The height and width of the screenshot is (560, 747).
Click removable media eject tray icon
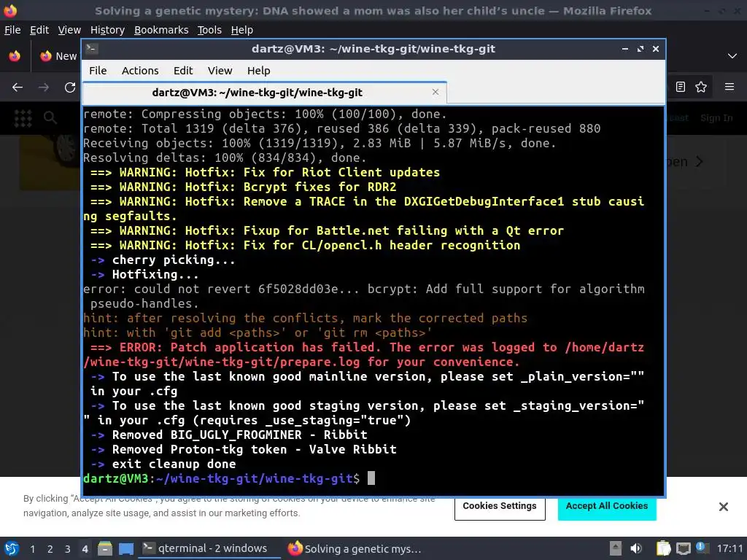click(616, 548)
